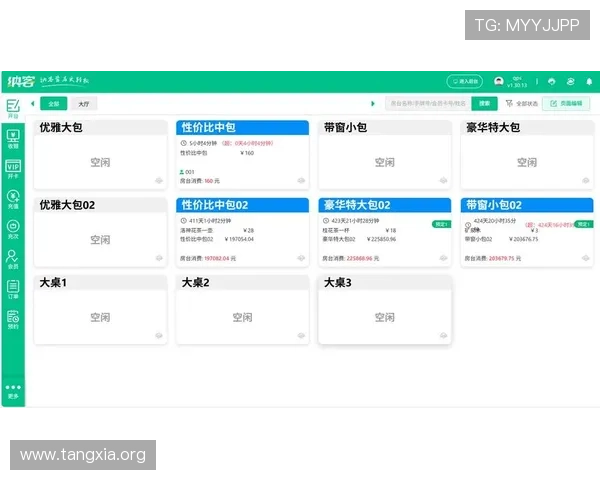
Task: Open the VIP 开卡 card sidebar icon
Action: coord(13,169)
